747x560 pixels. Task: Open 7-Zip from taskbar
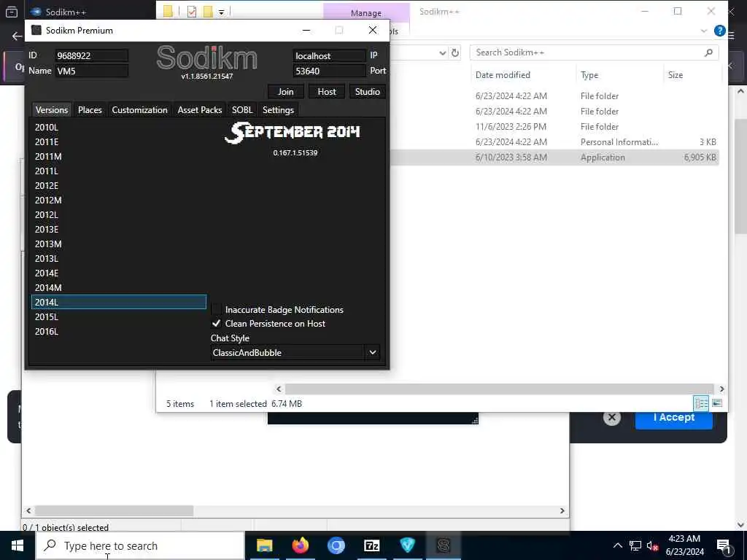click(371, 545)
